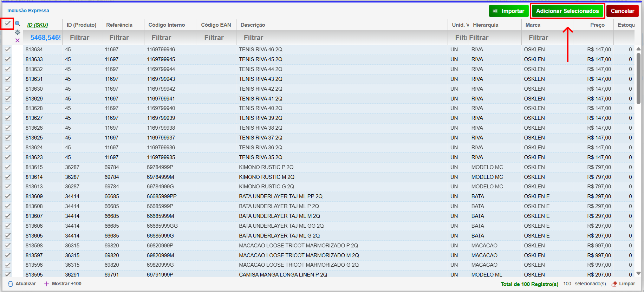Click the Limpar eraser icon

[x=614, y=284]
